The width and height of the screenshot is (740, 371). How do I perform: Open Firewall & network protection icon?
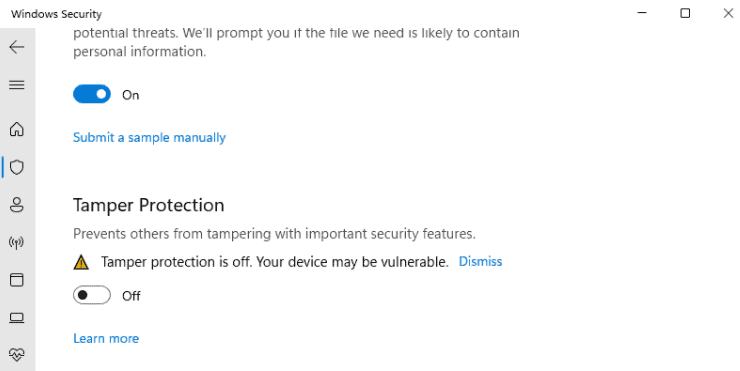click(x=17, y=243)
